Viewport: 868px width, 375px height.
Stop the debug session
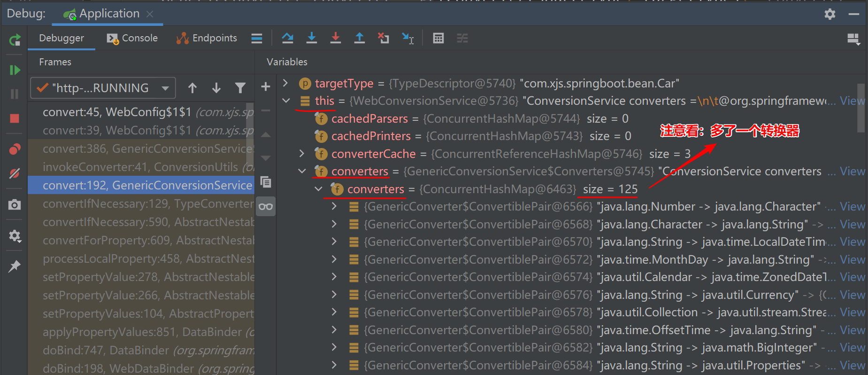(x=15, y=118)
